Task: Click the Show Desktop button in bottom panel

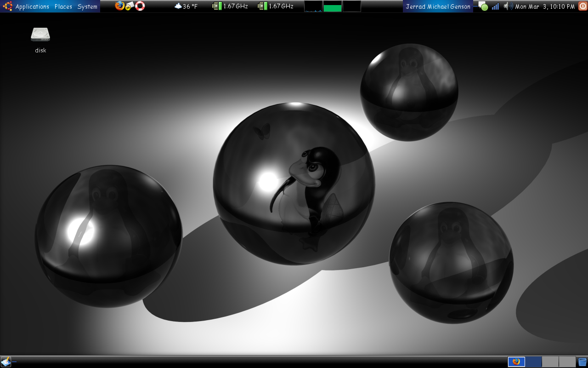Action: pyautogui.click(x=6, y=362)
